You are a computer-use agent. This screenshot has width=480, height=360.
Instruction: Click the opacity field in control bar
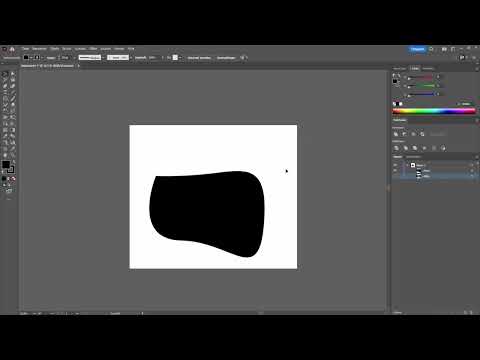(x=153, y=58)
